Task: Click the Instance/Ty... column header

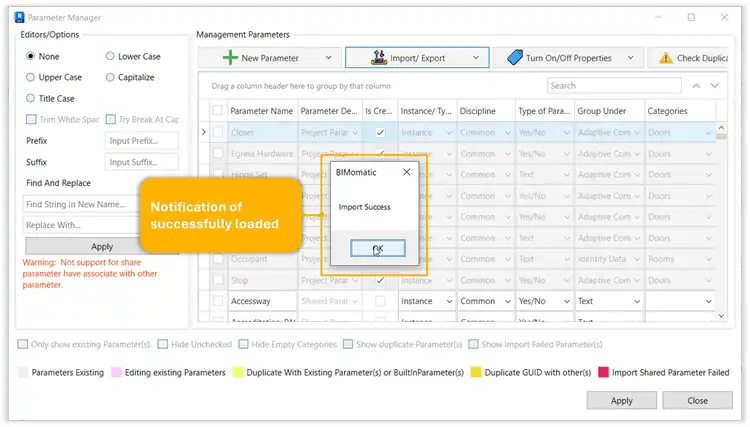Action: [427, 111]
